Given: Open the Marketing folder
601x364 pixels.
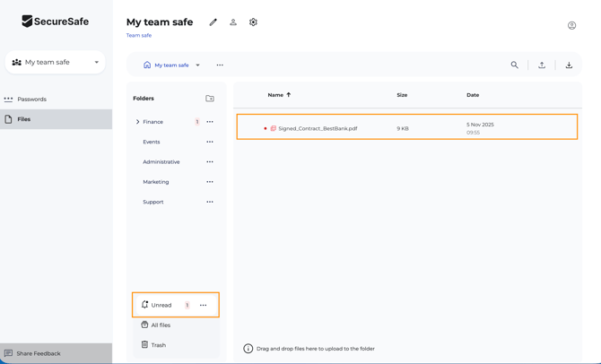Looking at the screenshot, I should pyautogui.click(x=155, y=182).
